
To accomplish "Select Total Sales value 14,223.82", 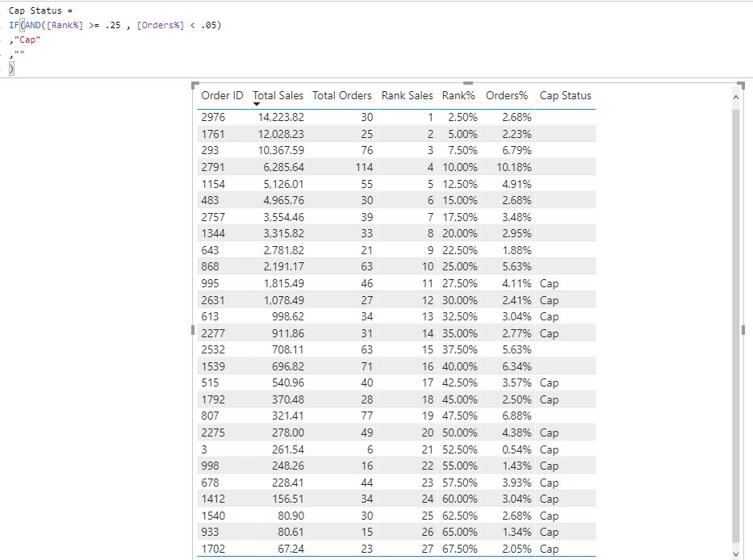I will (x=281, y=117).
